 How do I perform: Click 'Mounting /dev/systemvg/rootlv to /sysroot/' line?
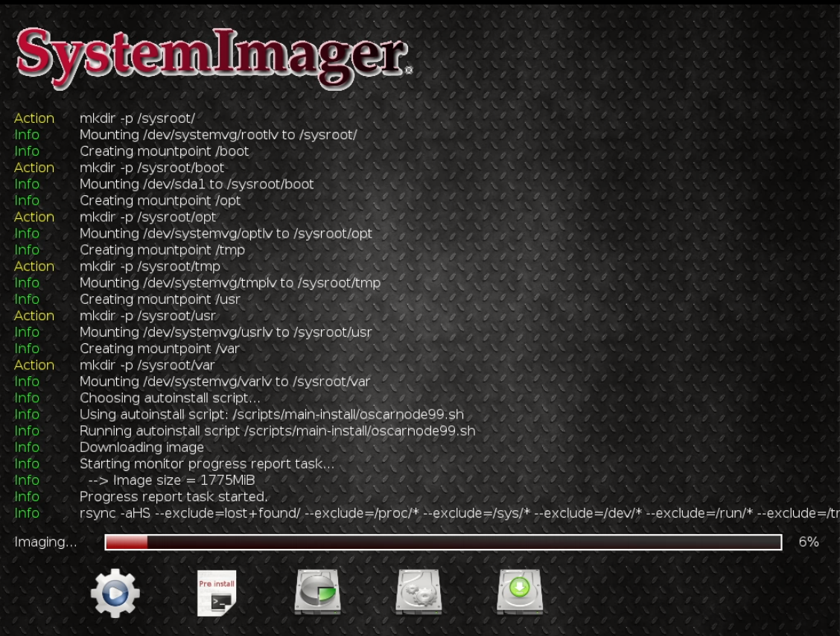coord(218,135)
